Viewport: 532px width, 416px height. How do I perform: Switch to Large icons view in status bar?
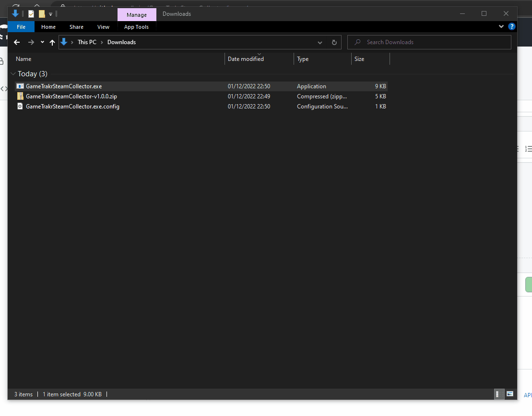(509, 394)
